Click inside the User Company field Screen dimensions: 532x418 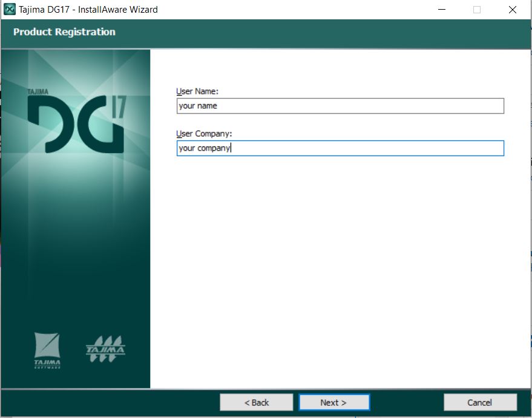click(340, 148)
